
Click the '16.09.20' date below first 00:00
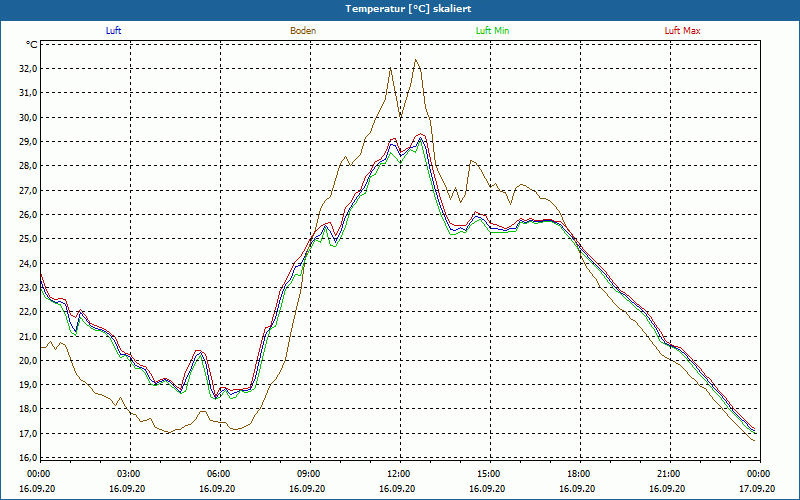coord(37,488)
